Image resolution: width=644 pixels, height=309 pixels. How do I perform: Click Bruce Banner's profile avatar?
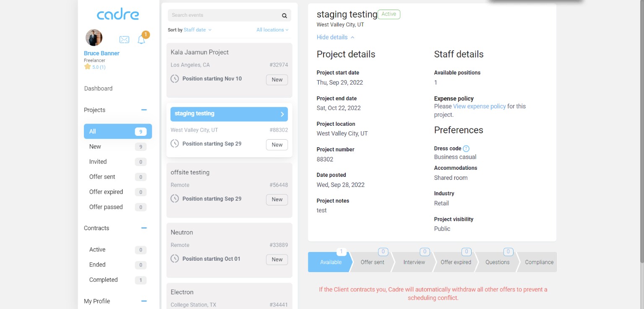point(94,38)
